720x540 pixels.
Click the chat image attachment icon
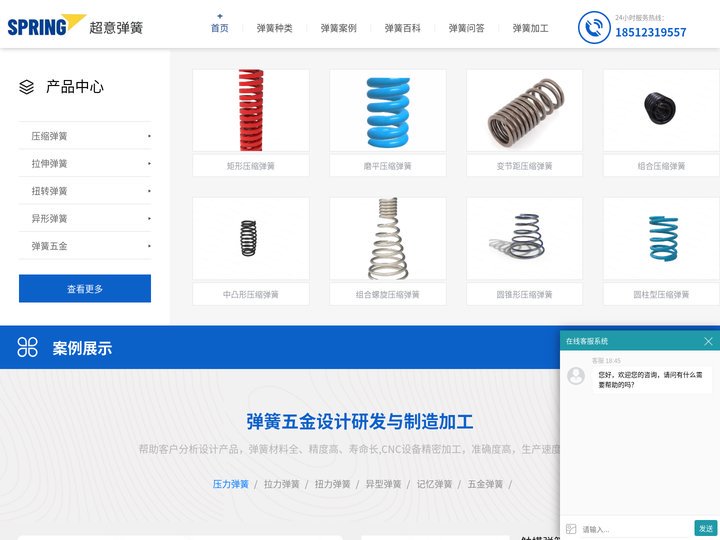(x=571, y=529)
